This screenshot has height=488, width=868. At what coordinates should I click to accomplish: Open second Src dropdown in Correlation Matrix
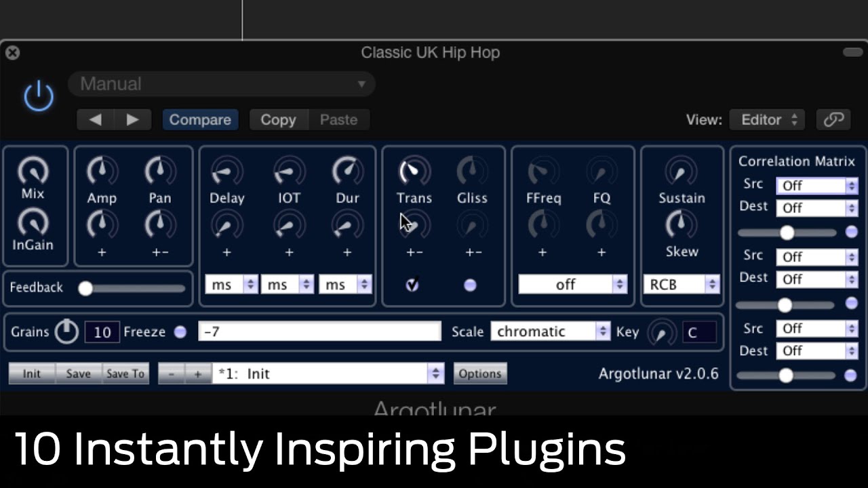817,257
